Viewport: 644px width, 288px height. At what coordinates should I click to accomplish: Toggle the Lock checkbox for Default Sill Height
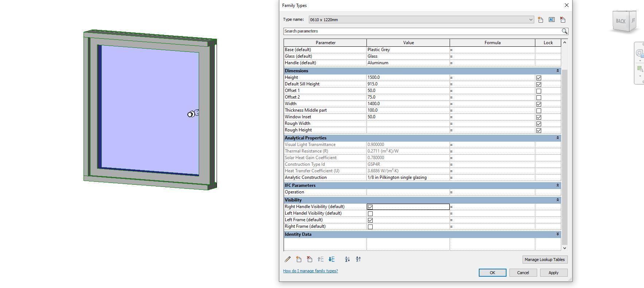click(x=539, y=84)
